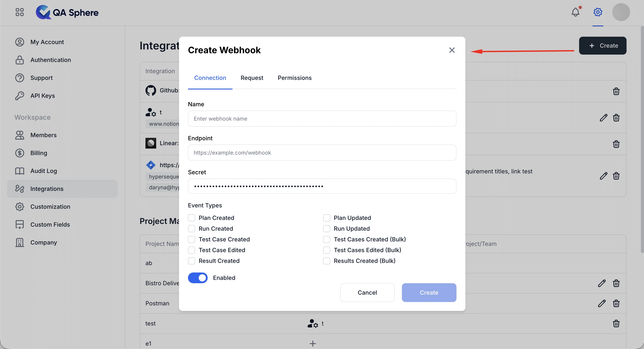This screenshot has width=644, height=349.
Task: Cancel the webhook creation
Action: click(x=367, y=292)
